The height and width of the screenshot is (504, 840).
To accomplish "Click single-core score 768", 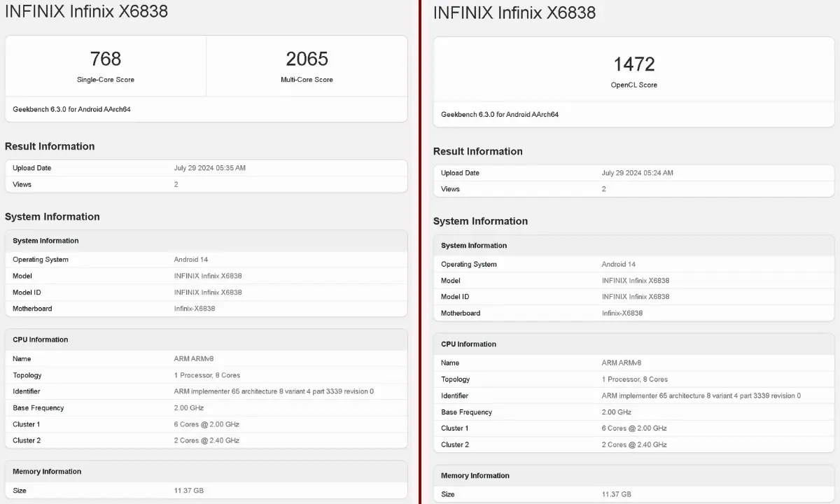I will point(106,59).
